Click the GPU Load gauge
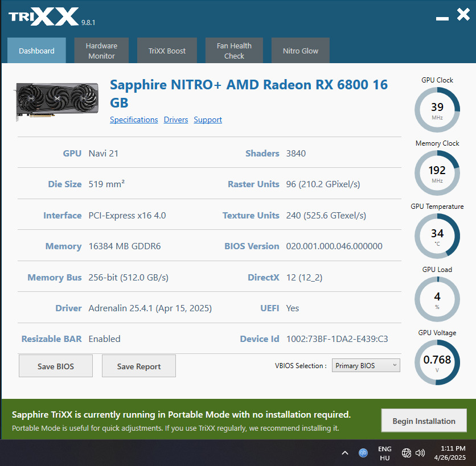Viewport: 476px width, 466px height. click(437, 299)
